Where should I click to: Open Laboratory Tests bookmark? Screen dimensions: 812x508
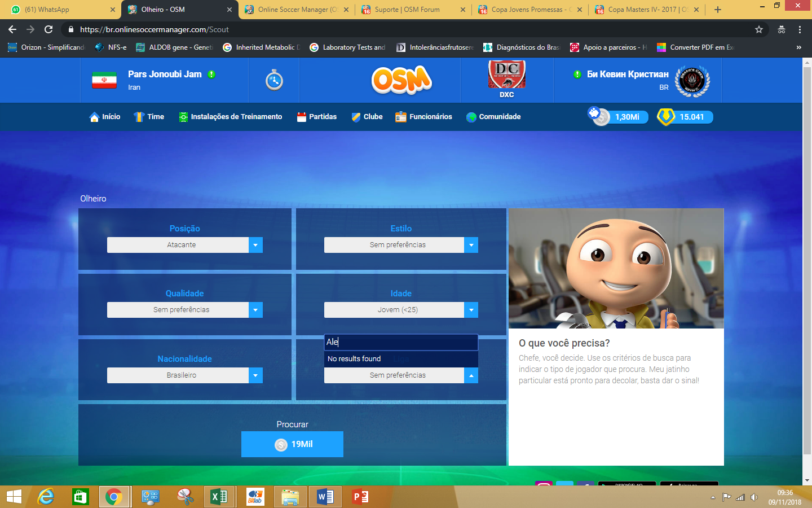click(348, 47)
